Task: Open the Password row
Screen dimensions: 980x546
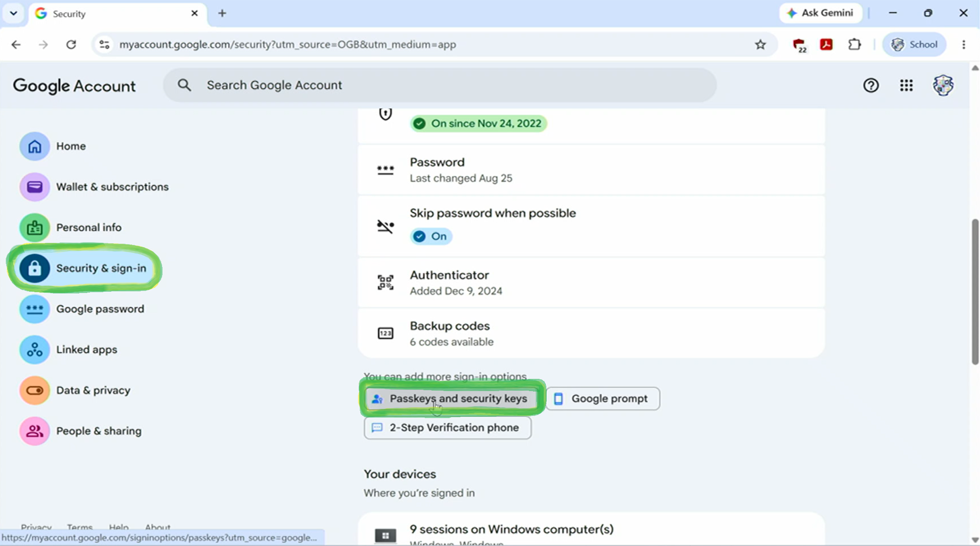Action: (591, 170)
